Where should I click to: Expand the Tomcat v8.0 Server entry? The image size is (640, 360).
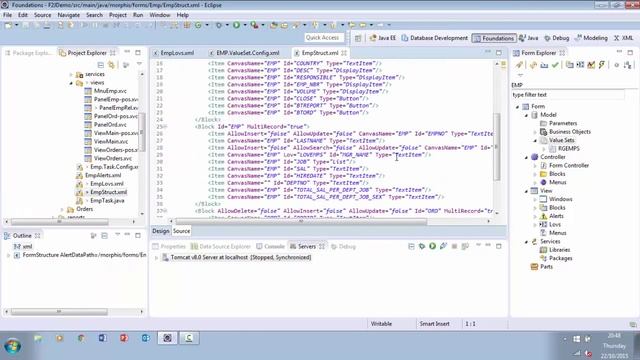coord(156,258)
